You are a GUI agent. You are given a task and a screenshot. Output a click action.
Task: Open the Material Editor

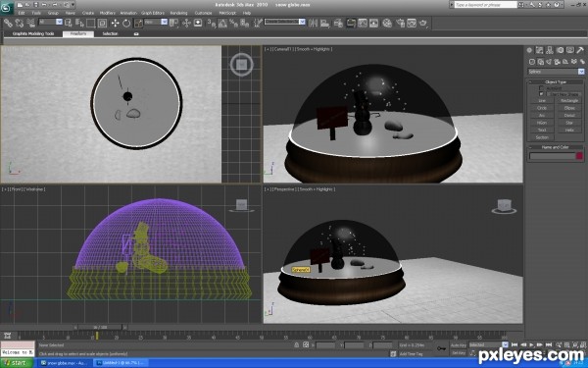coord(387,24)
